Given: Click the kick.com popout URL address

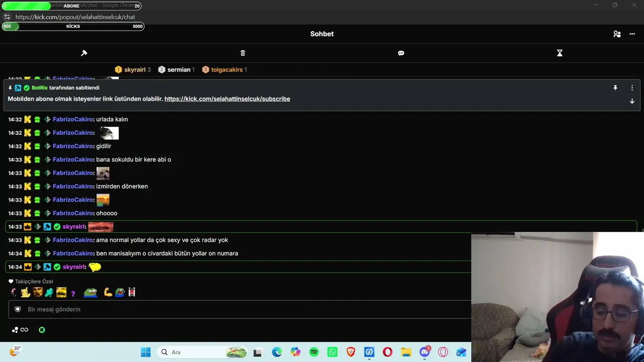Looking at the screenshot, I should 75,17.
